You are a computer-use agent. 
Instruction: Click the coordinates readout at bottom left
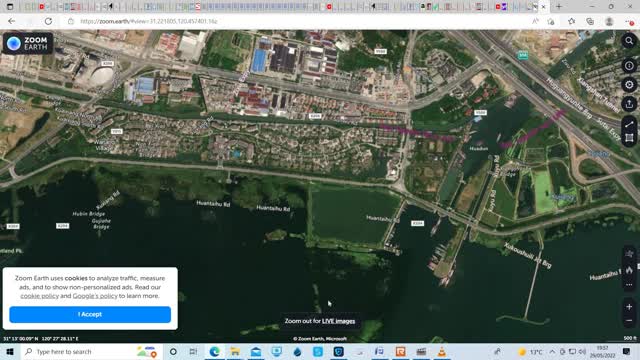tap(41, 338)
